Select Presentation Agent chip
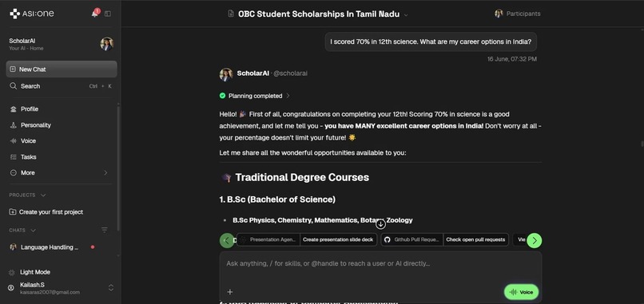 (x=268, y=239)
